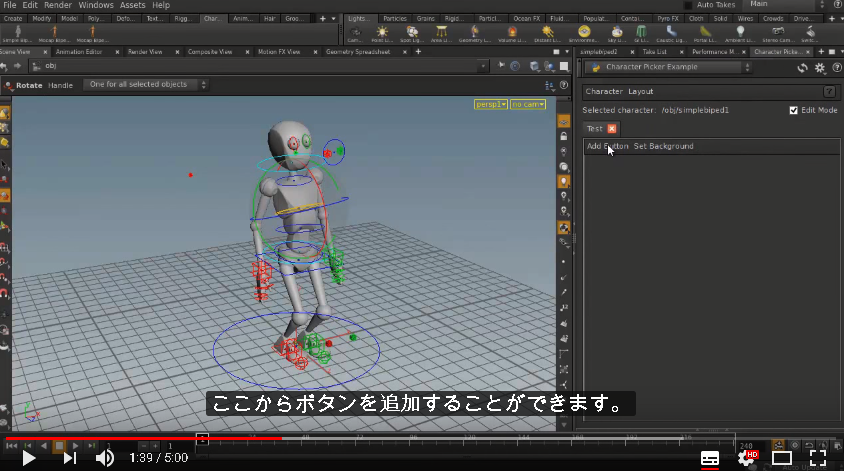The image size is (844, 471).
Task: Open the handle alignment dropdown 'One for all selected objects'
Action: [x=146, y=85]
